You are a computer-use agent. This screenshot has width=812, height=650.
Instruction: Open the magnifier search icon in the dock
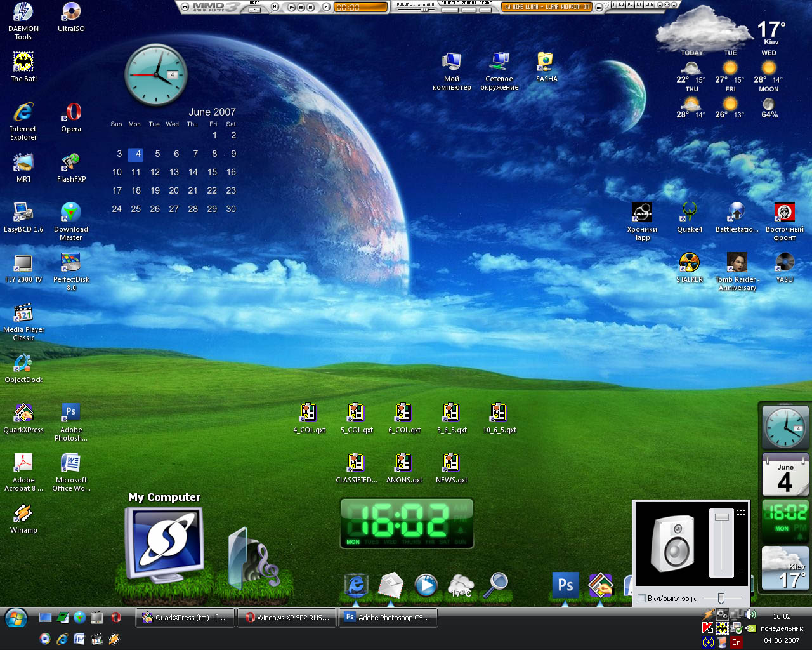point(497,585)
